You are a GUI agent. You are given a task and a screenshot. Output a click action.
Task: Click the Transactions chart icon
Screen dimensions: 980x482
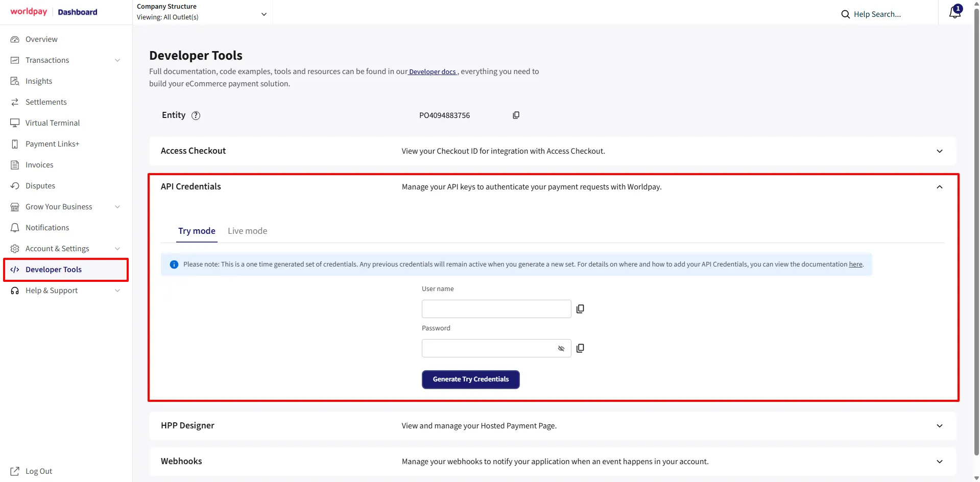15,60
